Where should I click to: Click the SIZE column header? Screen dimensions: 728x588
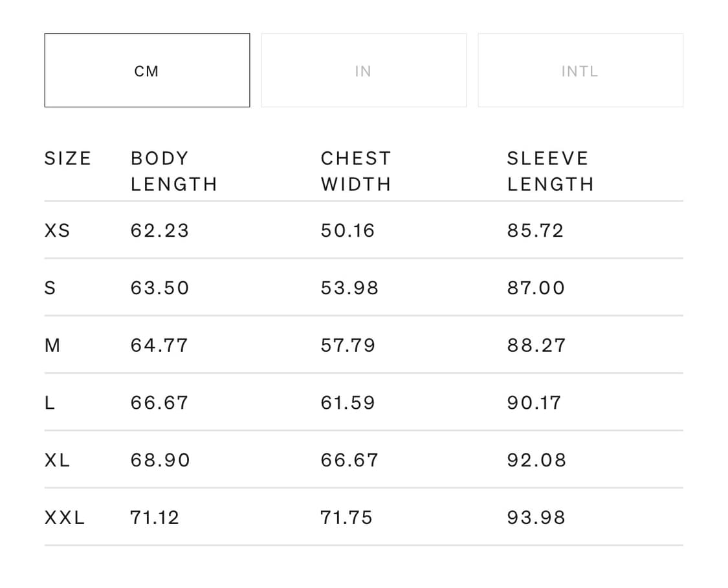pyautogui.click(x=68, y=158)
